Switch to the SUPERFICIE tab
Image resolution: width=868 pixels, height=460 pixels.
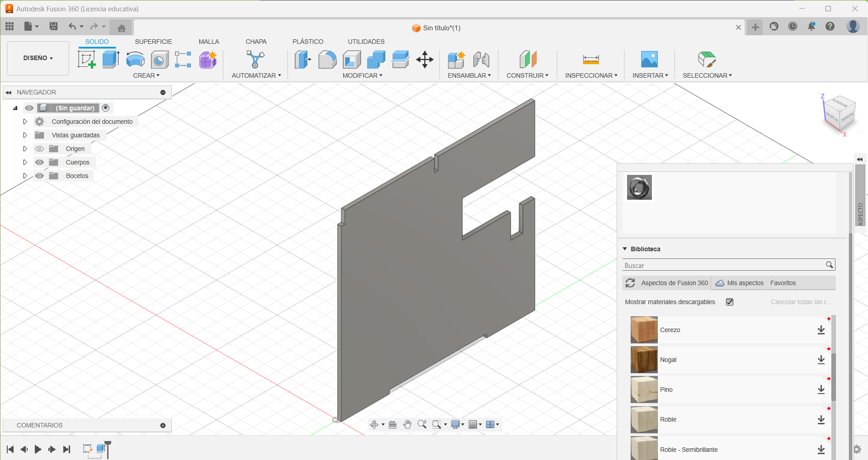click(x=153, y=42)
